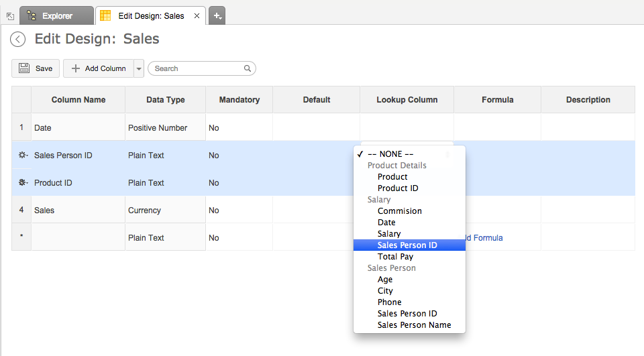Click the gear icon on Product ID row
This screenshot has height=356, width=644.
pyautogui.click(x=22, y=183)
